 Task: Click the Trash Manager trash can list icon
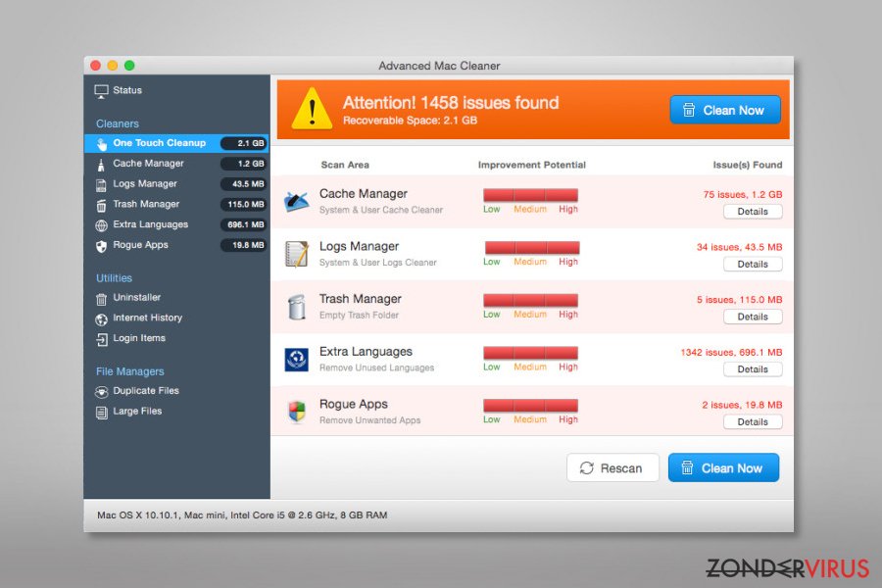[x=296, y=307]
